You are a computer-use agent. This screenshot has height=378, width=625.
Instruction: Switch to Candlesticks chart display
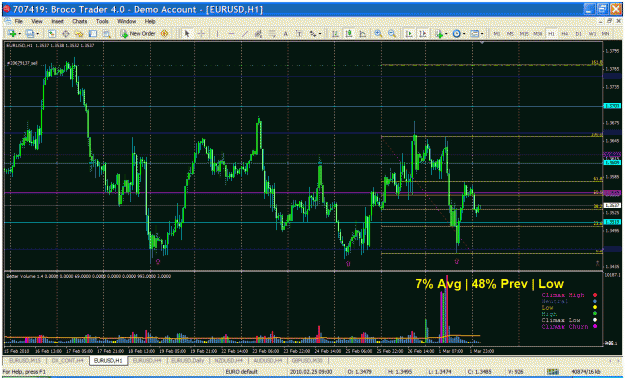point(349,34)
